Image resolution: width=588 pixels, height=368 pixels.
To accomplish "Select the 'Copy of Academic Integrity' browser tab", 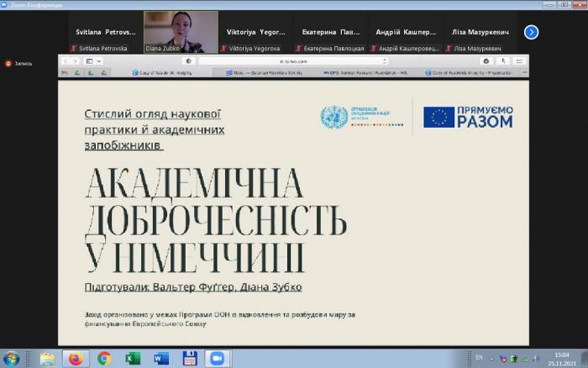I will [x=168, y=73].
